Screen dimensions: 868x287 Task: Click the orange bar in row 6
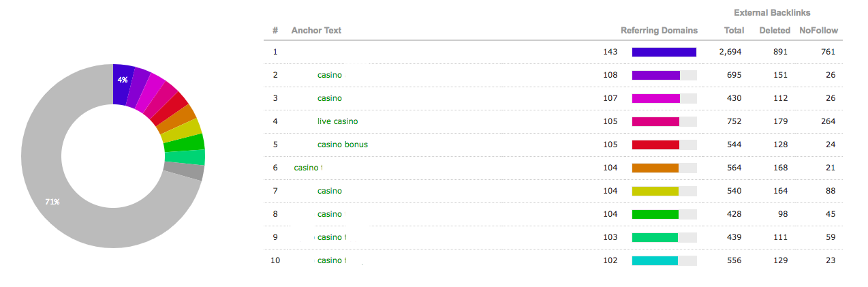pos(655,168)
